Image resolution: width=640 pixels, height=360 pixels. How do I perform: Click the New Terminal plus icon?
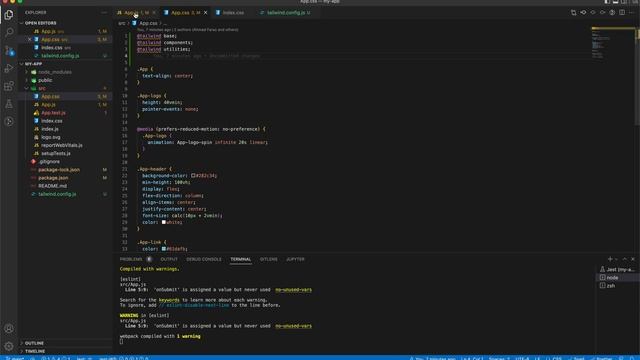pos(610,259)
